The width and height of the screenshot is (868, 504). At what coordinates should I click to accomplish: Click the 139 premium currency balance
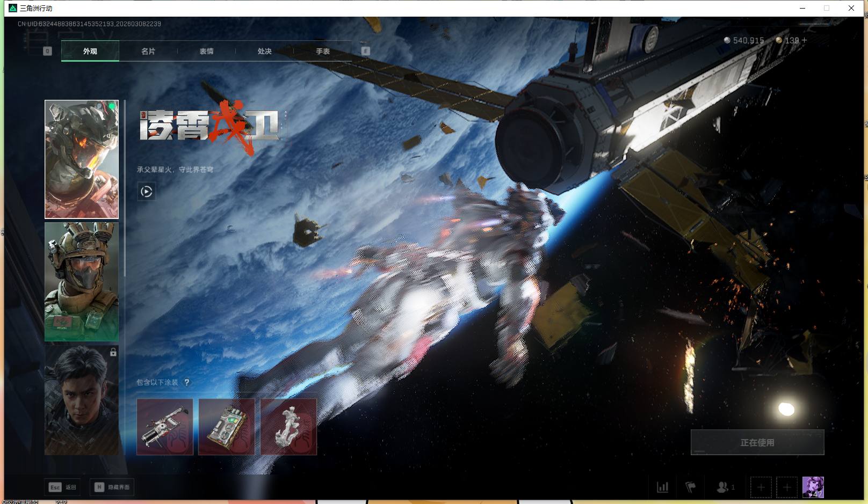[x=787, y=40]
